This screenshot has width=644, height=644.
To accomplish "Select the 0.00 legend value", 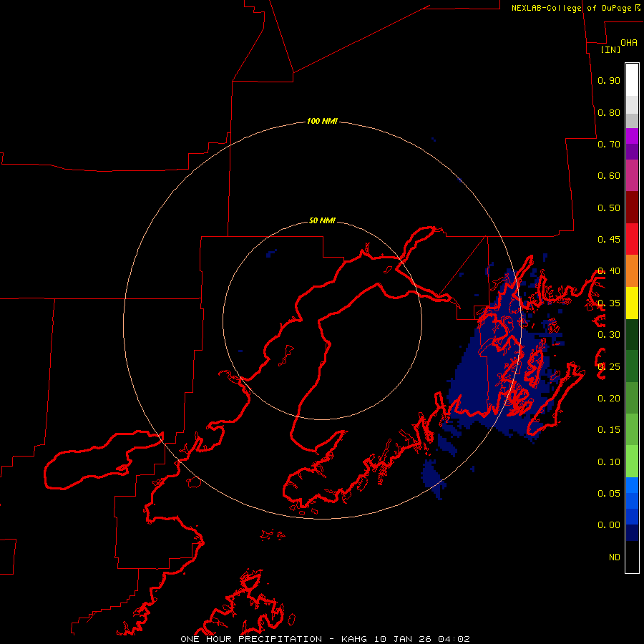I will [x=609, y=525].
